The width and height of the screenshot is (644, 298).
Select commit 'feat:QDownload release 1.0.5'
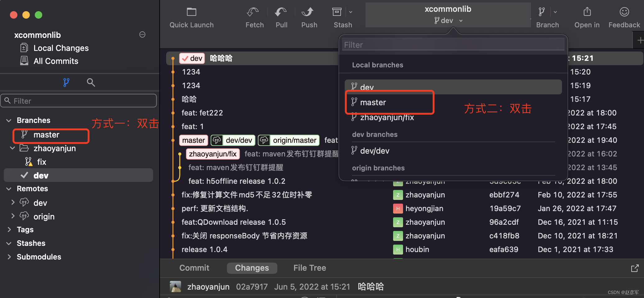(234, 222)
